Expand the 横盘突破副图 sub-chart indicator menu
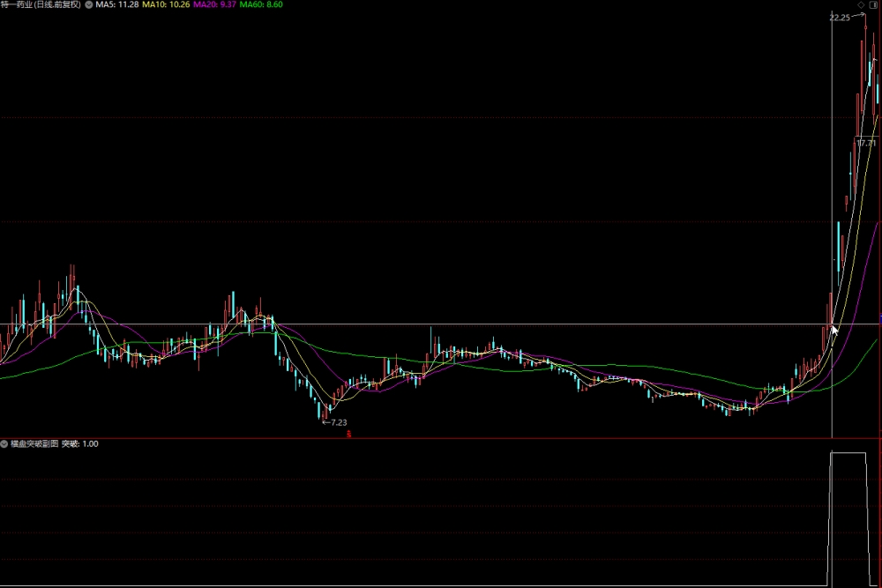 coord(4,444)
